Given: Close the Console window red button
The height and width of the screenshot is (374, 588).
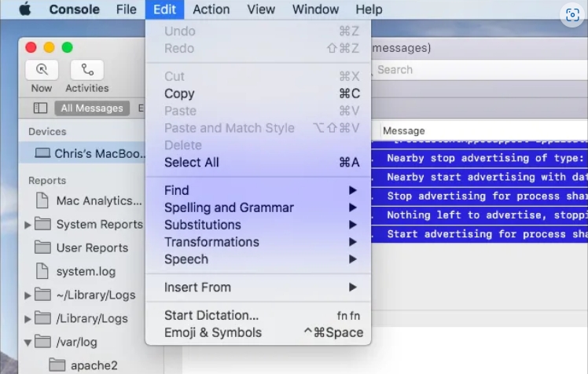Looking at the screenshot, I should 31,48.
